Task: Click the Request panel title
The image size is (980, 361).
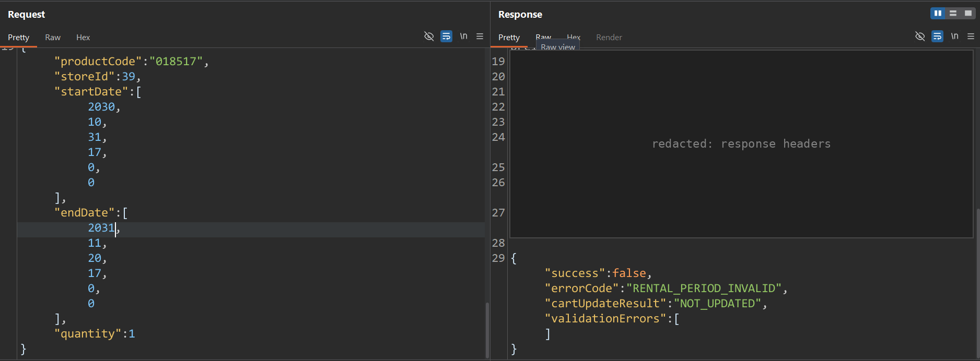Action: 27,15
